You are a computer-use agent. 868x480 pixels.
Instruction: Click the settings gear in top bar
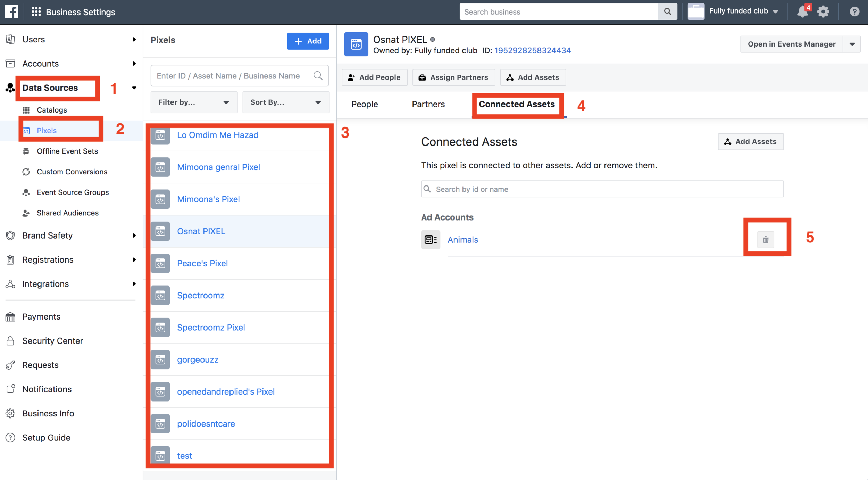pos(823,12)
